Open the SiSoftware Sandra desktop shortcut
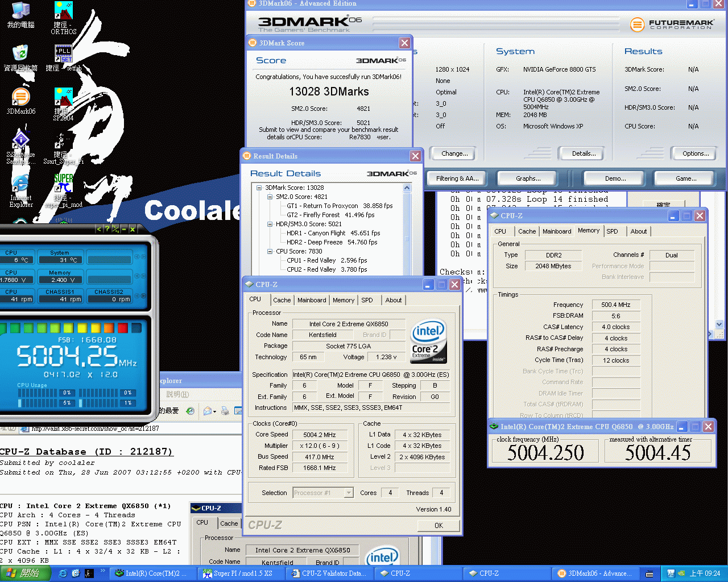 pyautogui.click(x=20, y=148)
